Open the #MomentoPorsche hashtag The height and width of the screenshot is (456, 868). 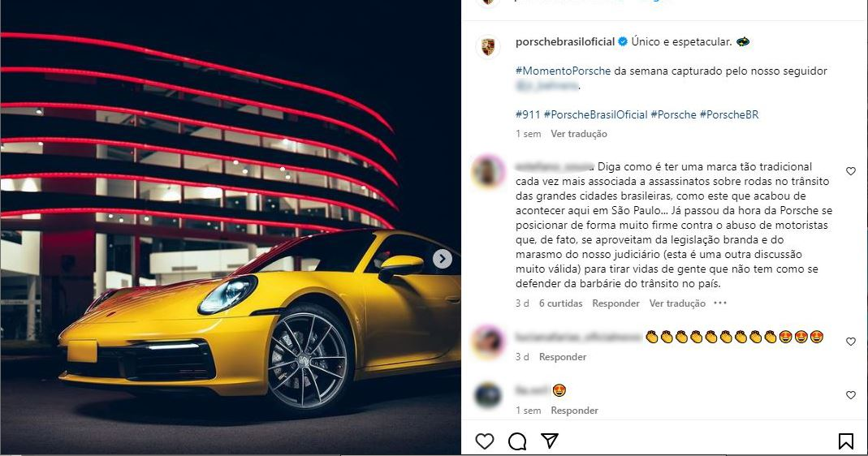[563, 71]
